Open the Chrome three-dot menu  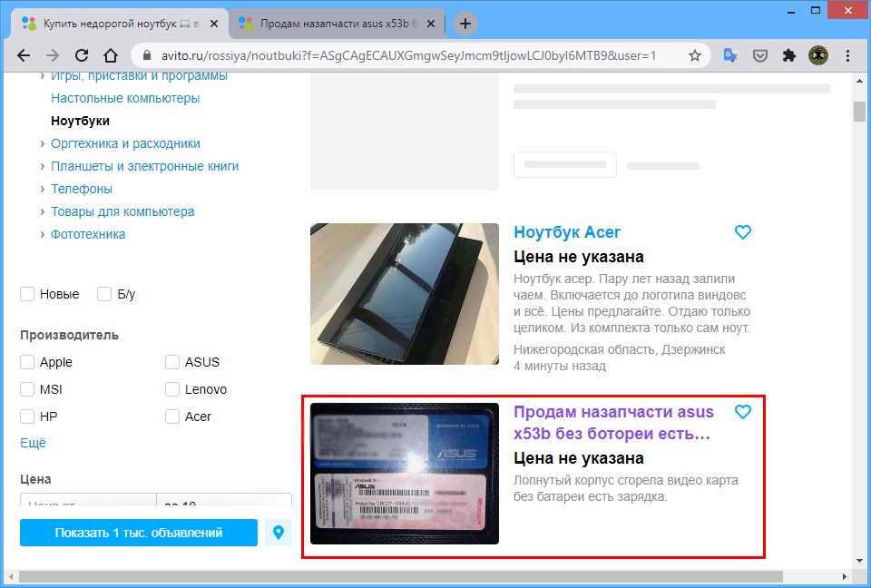[847, 55]
